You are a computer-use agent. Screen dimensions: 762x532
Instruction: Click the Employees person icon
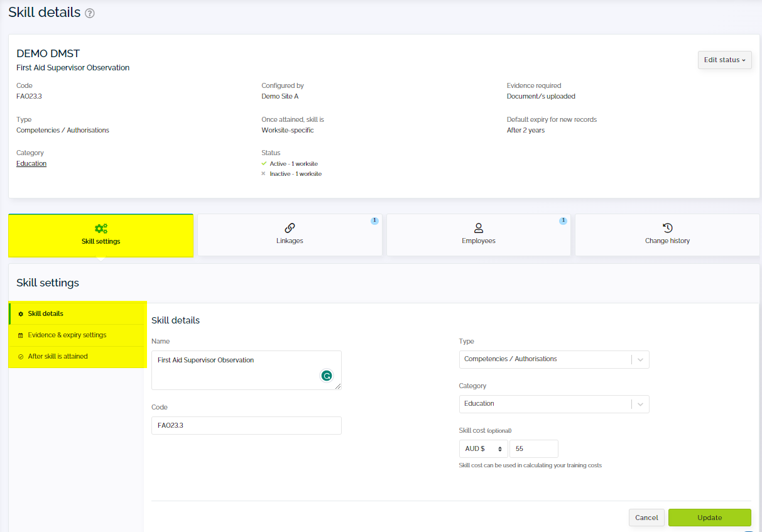(x=479, y=228)
